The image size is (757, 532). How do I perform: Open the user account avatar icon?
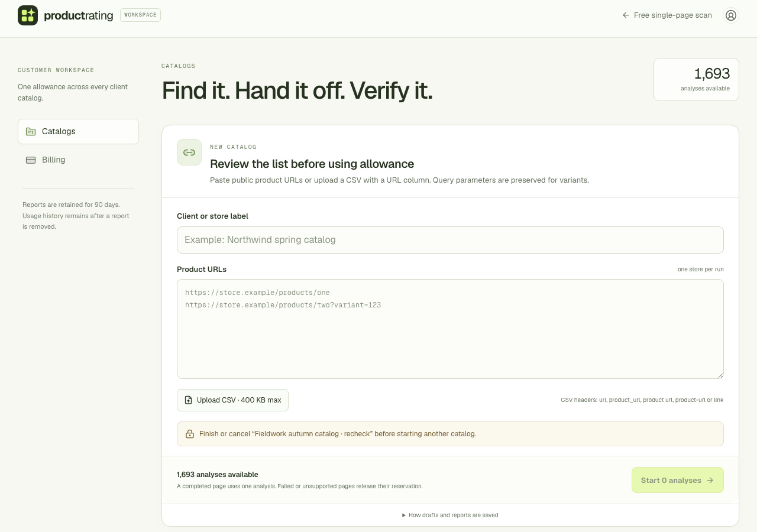[731, 15]
